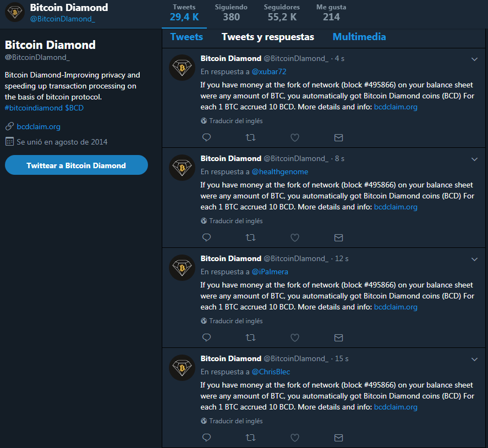Like the tweet replying to @iPalmera

pyautogui.click(x=295, y=338)
